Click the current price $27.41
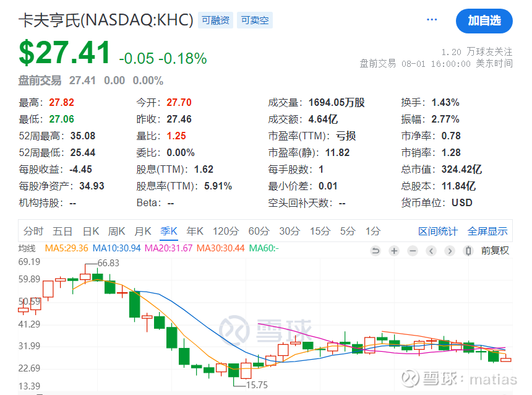This screenshot has width=532, height=395. pyautogui.click(x=64, y=53)
